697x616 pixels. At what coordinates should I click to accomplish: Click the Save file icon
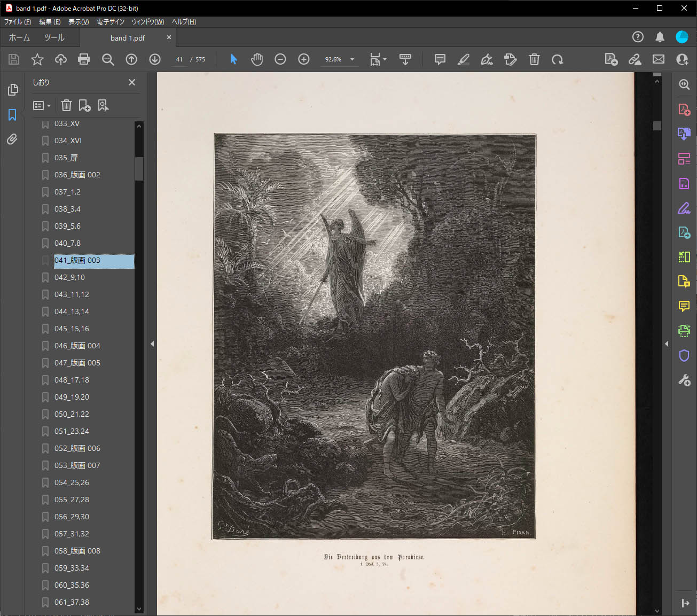[x=14, y=59]
